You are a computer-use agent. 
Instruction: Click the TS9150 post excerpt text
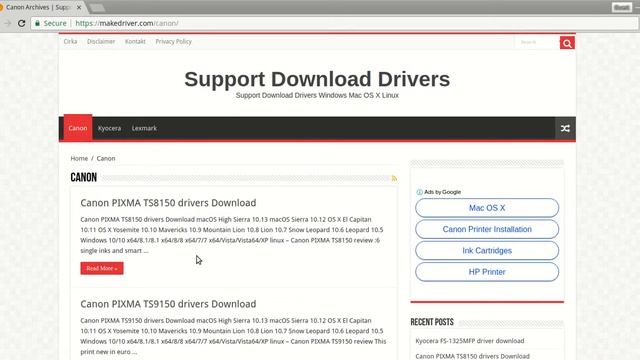[233, 336]
